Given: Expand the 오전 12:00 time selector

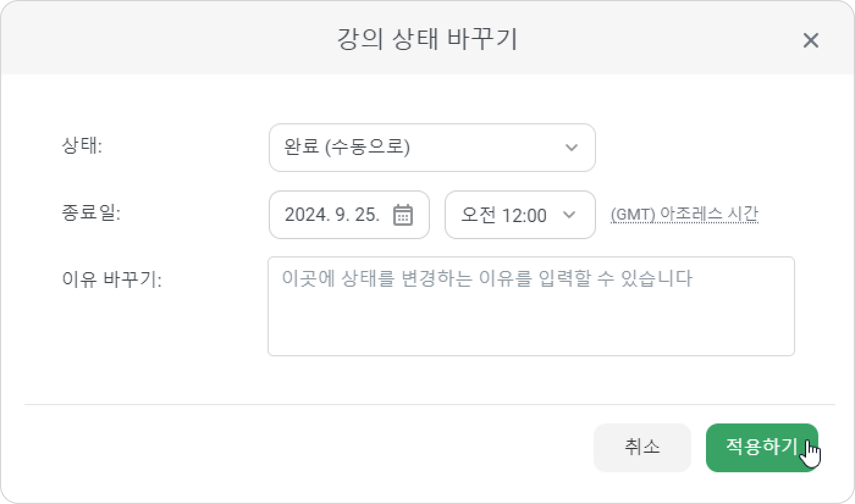Looking at the screenshot, I should click(x=520, y=215).
